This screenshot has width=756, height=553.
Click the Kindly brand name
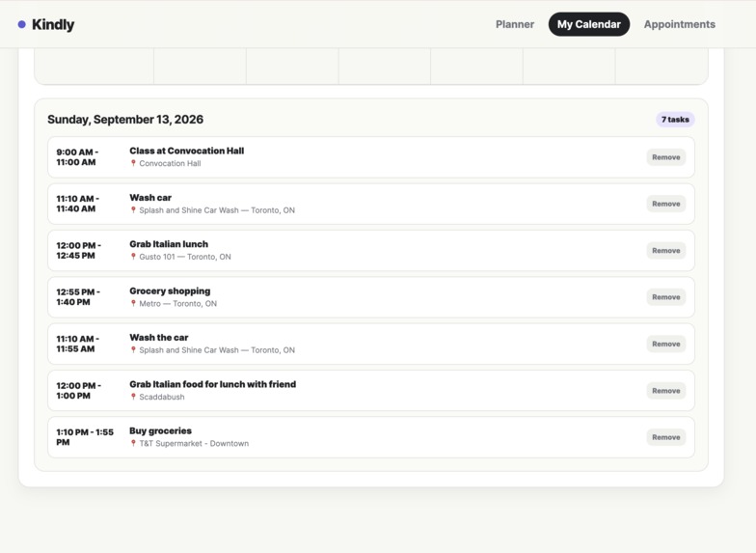tap(53, 25)
